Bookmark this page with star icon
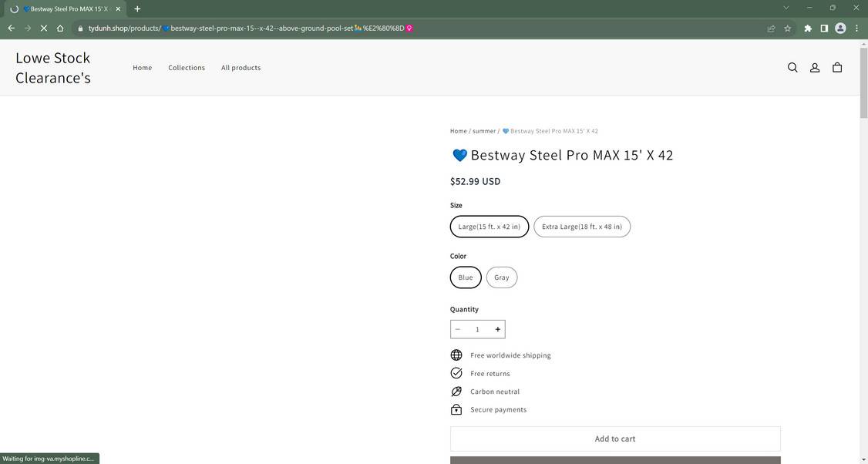Screen dimensions: 868x464 coord(787,29)
